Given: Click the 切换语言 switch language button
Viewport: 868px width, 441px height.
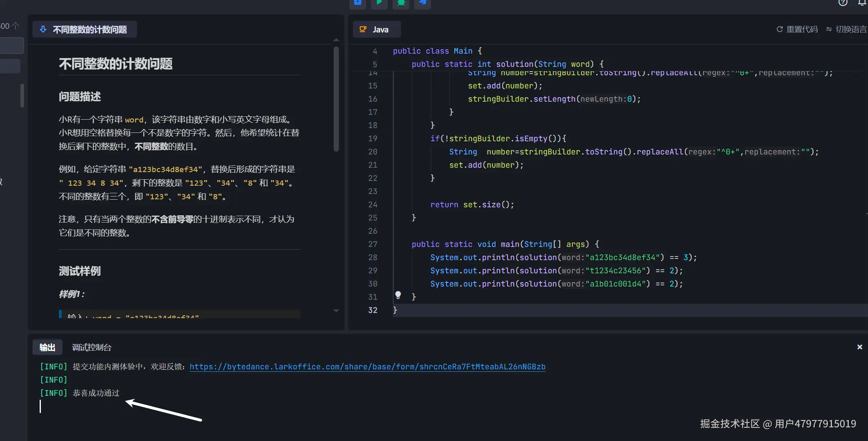Looking at the screenshot, I should (846, 29).
